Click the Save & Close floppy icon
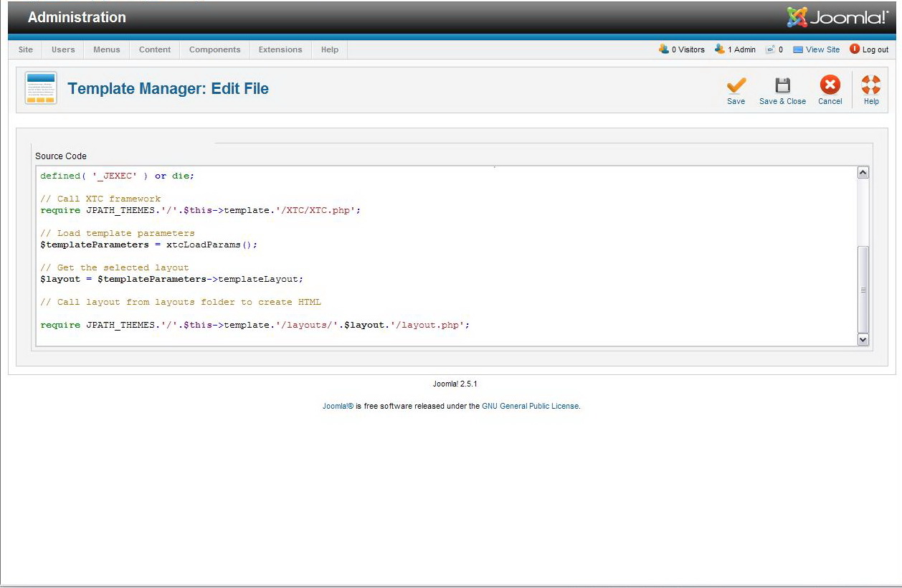The image size is (902, 588). pyautogui.click(x=782, y=85)
